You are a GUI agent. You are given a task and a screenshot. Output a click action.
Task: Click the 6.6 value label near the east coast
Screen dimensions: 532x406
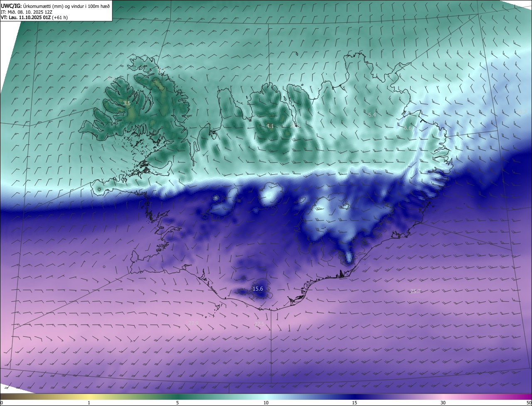(x=408, y=128)
